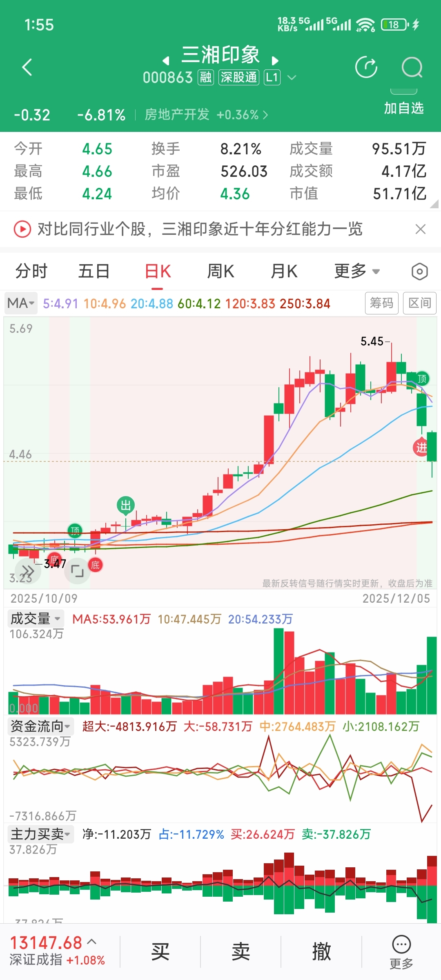Add stock to watchlist via 加自选
The height and width of the screenshot is (980, 441).
[404, 108]
